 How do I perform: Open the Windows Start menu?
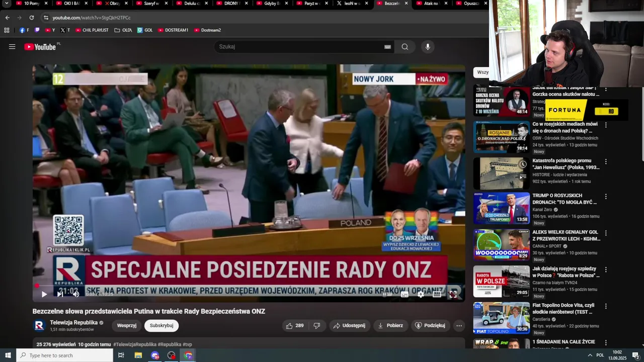(x=8, y=355)
